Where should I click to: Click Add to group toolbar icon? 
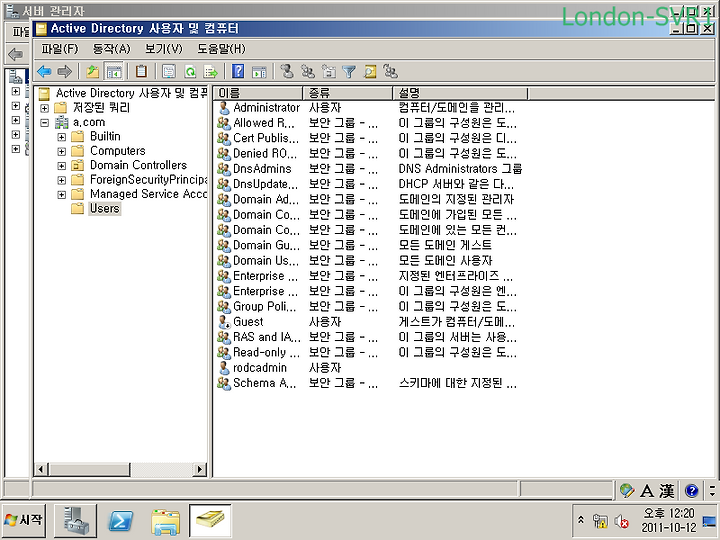390,72
